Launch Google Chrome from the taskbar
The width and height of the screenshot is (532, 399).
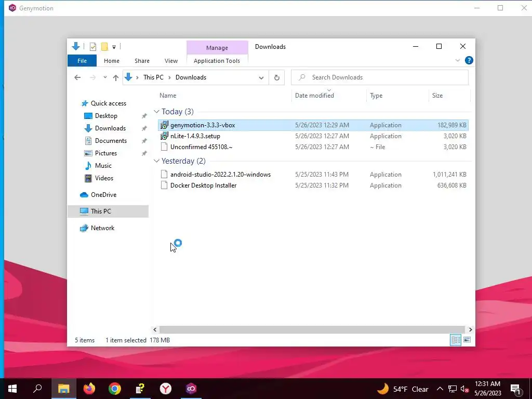pos(115,389)
